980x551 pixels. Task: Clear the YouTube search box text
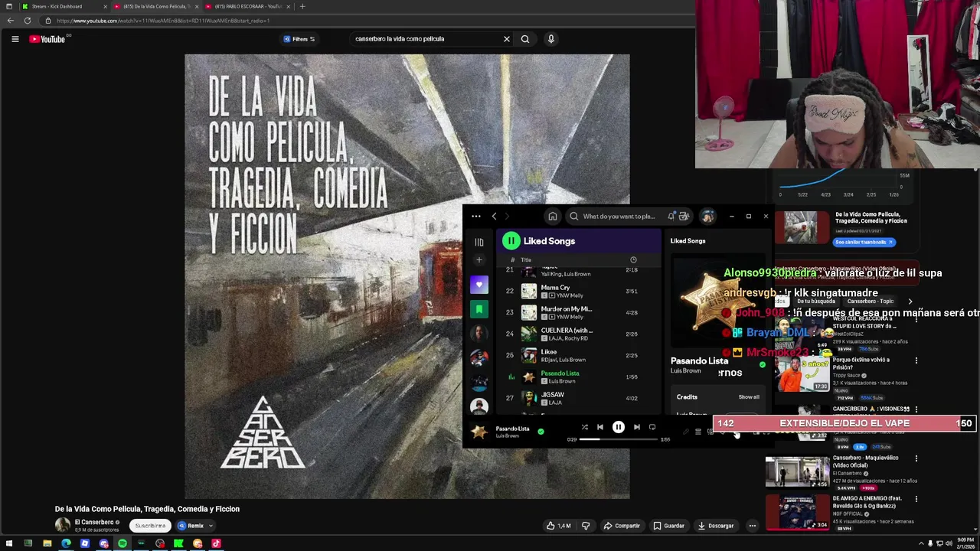click(x=506, y=39)
